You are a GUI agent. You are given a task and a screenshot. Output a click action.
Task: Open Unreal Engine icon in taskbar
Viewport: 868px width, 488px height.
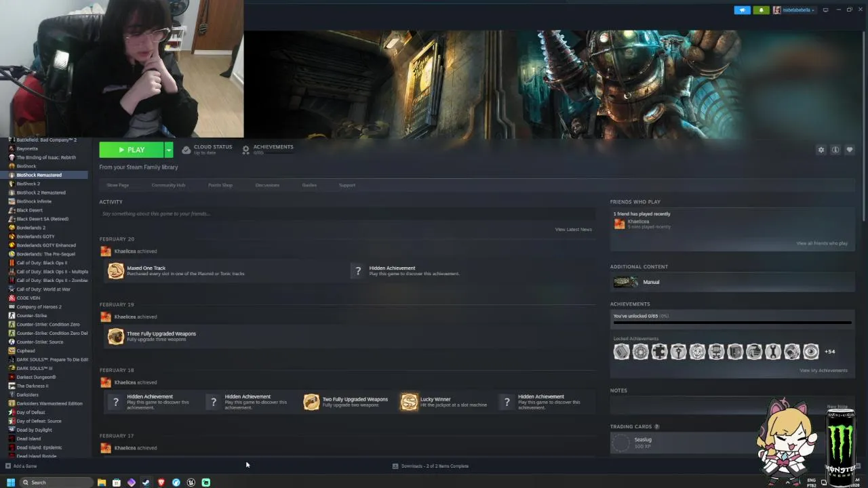tap(191, 483)
